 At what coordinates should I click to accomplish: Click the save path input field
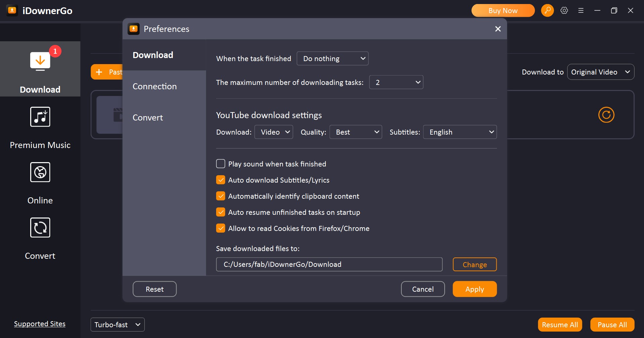329,264
